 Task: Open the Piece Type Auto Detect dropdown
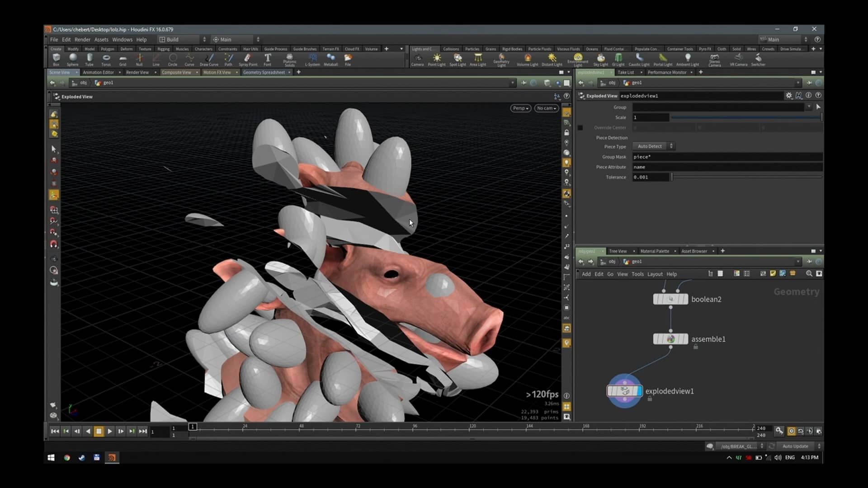pyautogui.click(x=652, y=146)
